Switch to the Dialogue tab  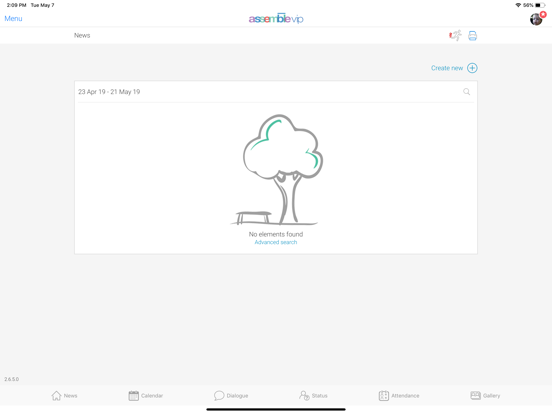coord(231,396)
